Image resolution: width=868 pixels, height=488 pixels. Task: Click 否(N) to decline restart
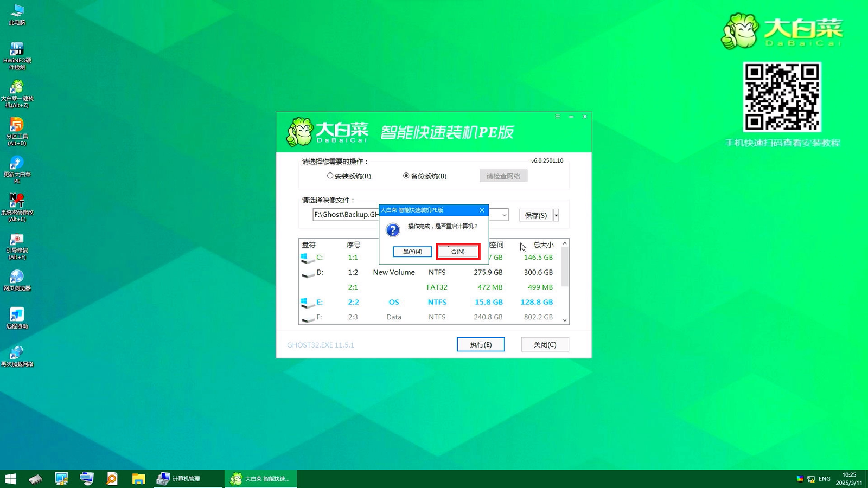click(x=458, y=252)
